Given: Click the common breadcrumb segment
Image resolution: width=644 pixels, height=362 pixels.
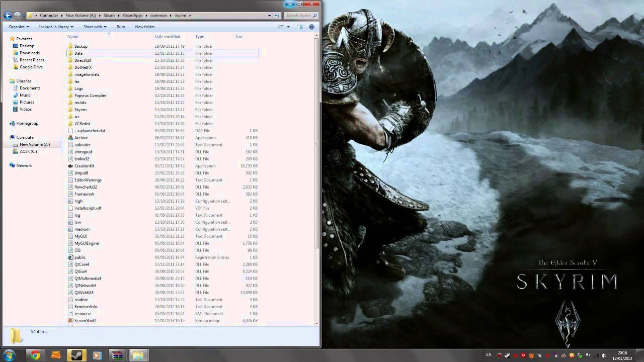Looking at the screenshot, I should click(158, 16).
